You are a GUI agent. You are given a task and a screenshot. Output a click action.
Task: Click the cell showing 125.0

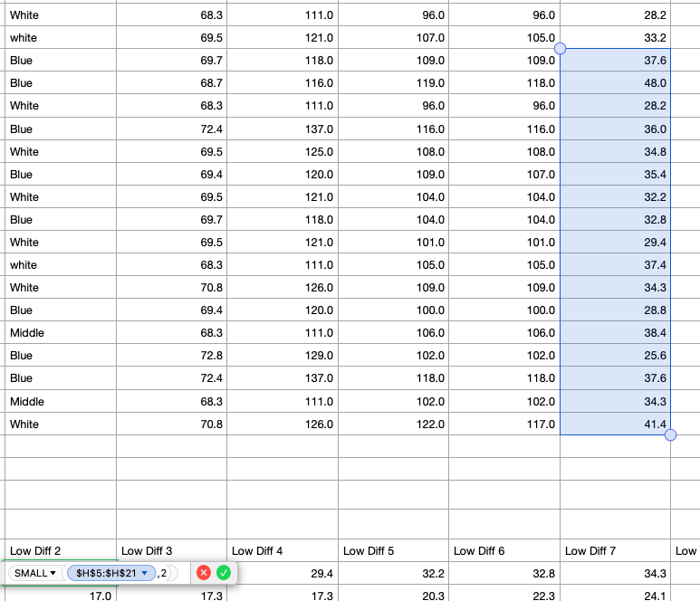click(283, 152)
